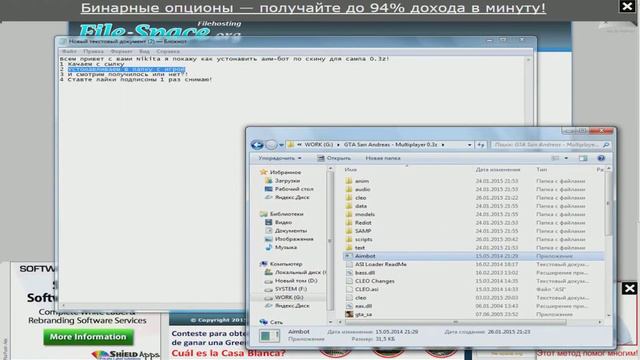Viewport: 640px width, 360px height.
Task: Select the scripts folder icon
Action: 349,239
